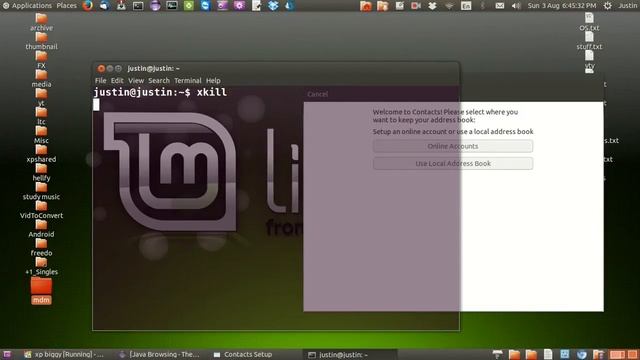
Task: Open the Dropbox tray indicator
Action: pyautogui.click(x=432, y=6)
